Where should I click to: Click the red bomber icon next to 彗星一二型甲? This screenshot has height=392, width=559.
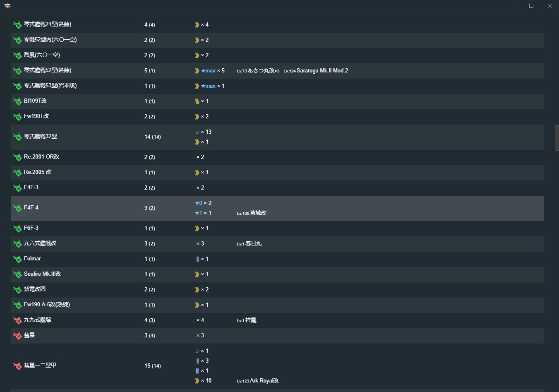coord(17,366)
